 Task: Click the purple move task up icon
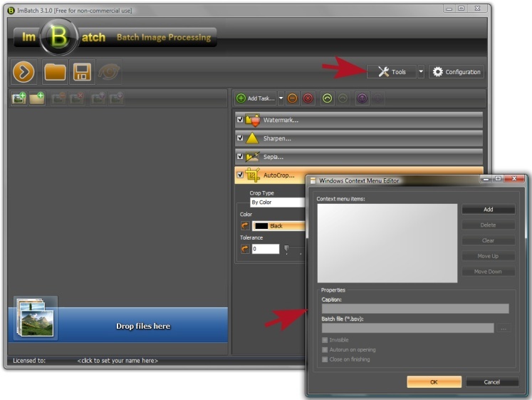pos(362,98)
